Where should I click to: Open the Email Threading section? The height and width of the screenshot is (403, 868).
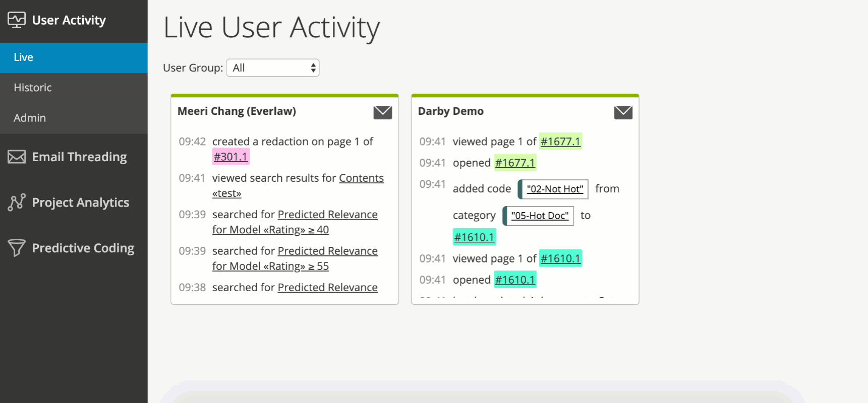coord(74,157)
